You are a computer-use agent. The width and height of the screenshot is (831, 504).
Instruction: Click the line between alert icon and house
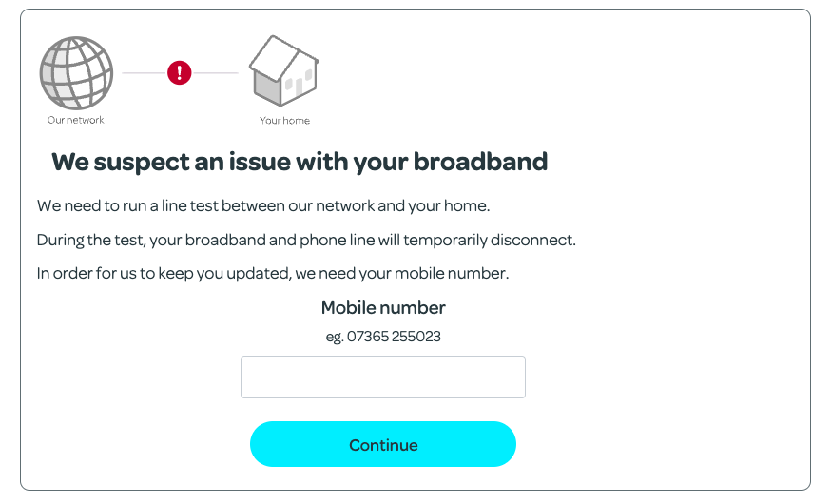[x=215, y=72]
